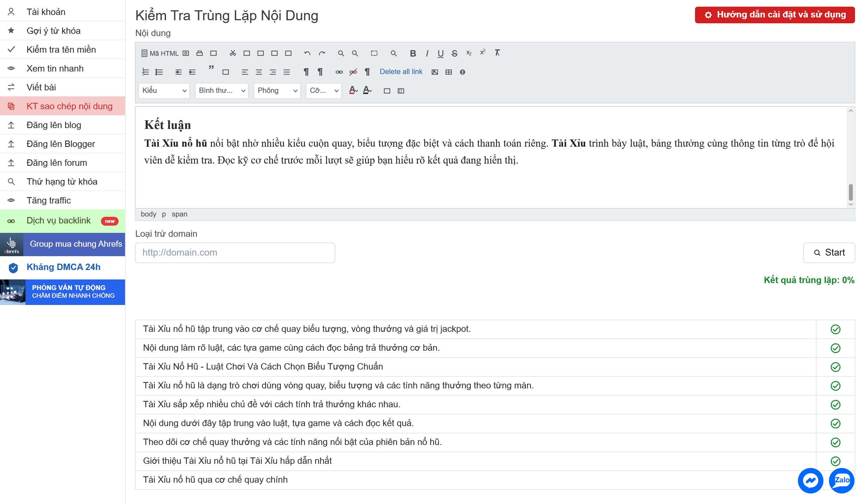This screenshot has width=865, height=504.
Task: Open the Phỏng vấn tự động banner
Action: pos(62,292)
